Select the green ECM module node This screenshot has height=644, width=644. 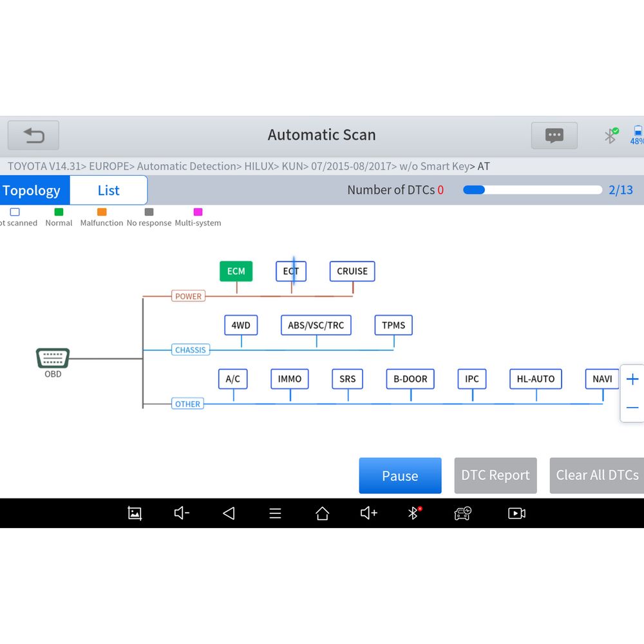236,271
